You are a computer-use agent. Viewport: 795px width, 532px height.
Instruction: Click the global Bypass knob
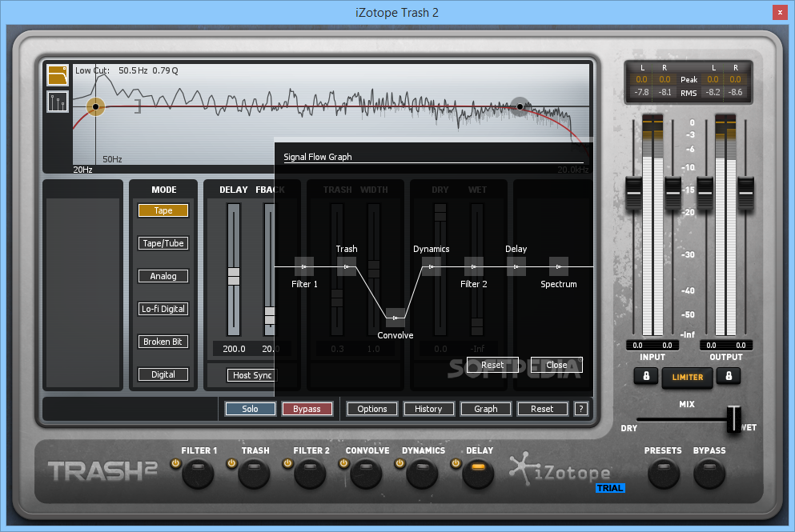pyautogui.click(x=709, y=474)
